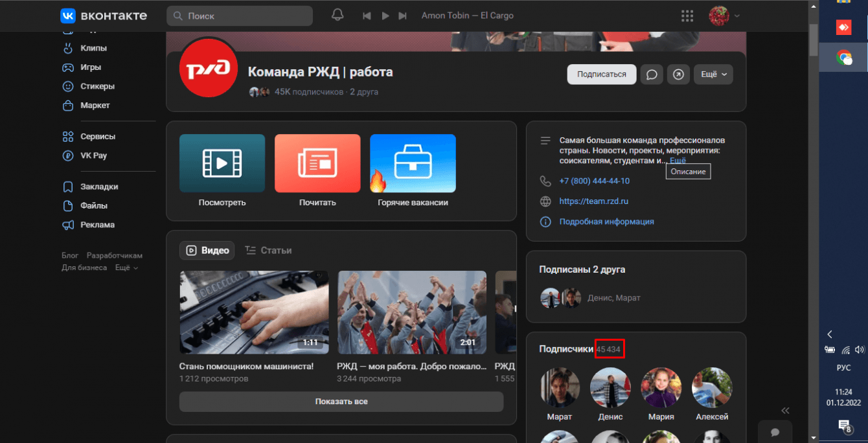Open the https://team.rzd.ru link
The height and width of the screenshot is (443, 868).
(594, 201)
